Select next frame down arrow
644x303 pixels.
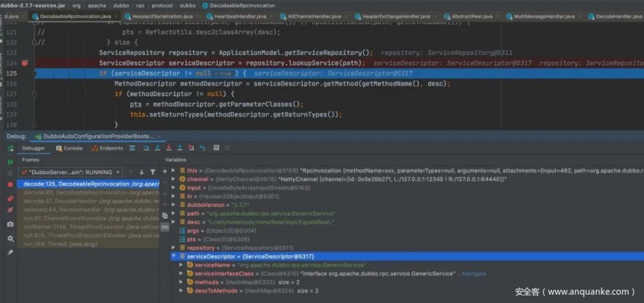click(x=142, y=172)
